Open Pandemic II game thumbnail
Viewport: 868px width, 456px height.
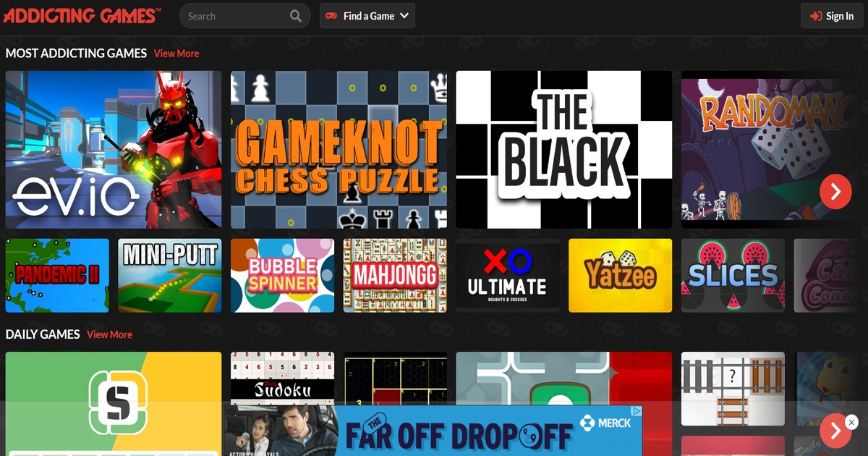pos(57,276)
